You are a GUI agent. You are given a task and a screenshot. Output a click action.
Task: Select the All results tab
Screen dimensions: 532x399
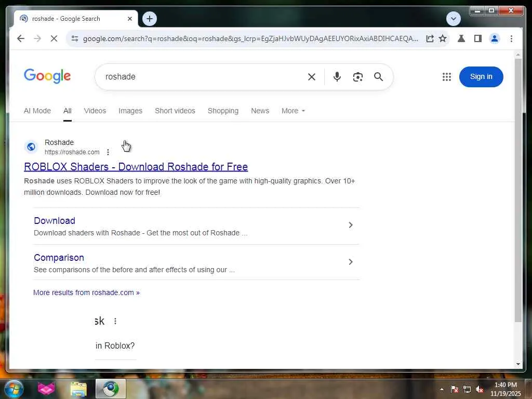point(68,111)
